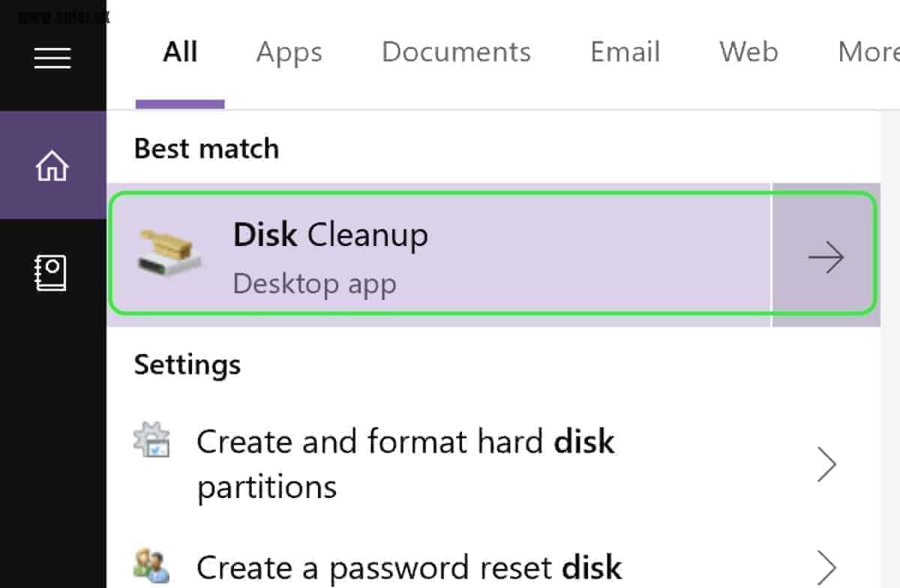Viewport: 900px width, 588px height.
Task: Click the disk partitions settings icon
Action: [152, 441]
